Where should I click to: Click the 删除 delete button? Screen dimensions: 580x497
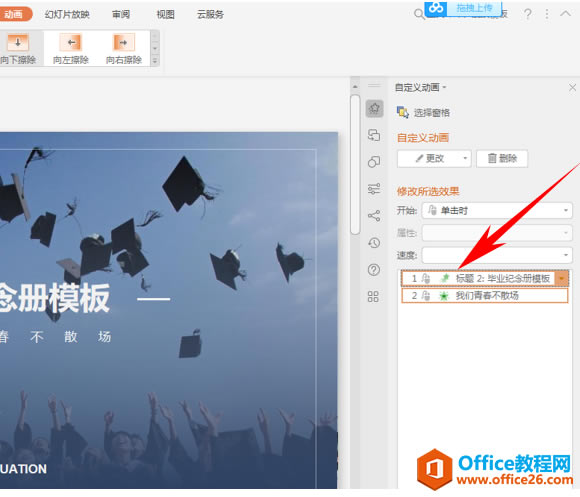pyautogui.click(x=502, y=159)
